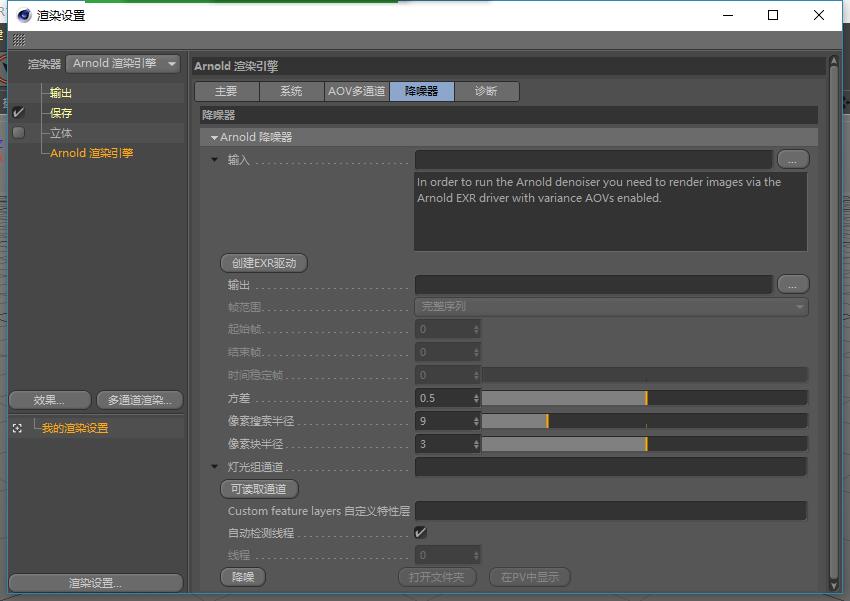Screen dimensions: 850x601
Task: Click the 线程 label
Action: 239,555
